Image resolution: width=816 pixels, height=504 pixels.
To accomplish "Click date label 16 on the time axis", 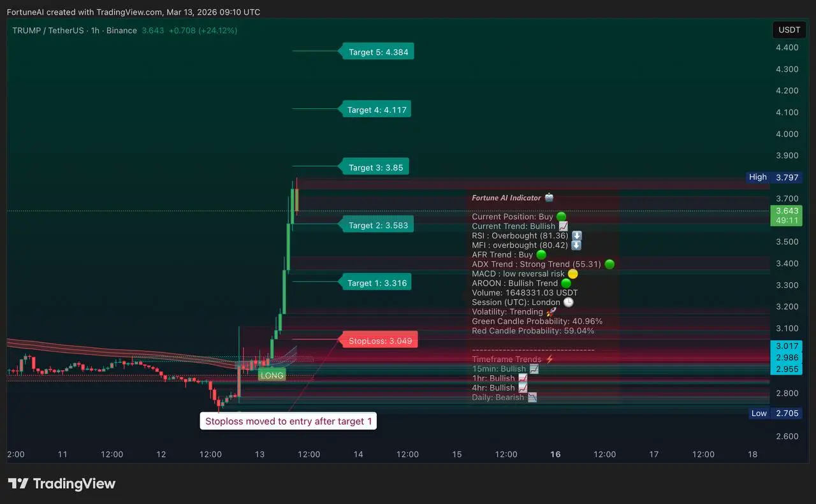I will coord(555,454).
